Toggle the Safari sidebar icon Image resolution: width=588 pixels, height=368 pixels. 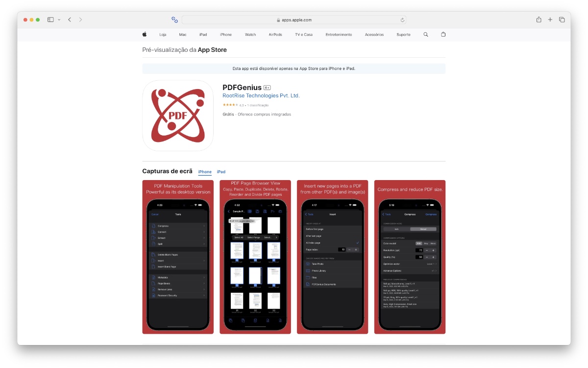tap(50, 20)
